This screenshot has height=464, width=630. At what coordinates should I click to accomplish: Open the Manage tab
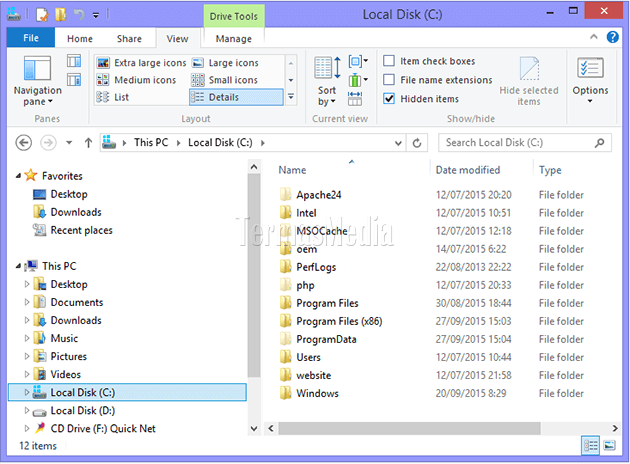[233, 39]
